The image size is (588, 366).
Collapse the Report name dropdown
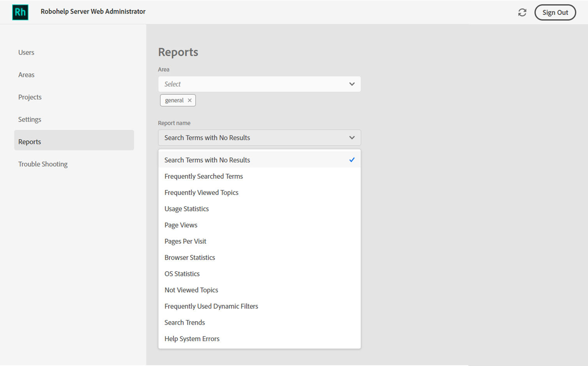(260, 138)
